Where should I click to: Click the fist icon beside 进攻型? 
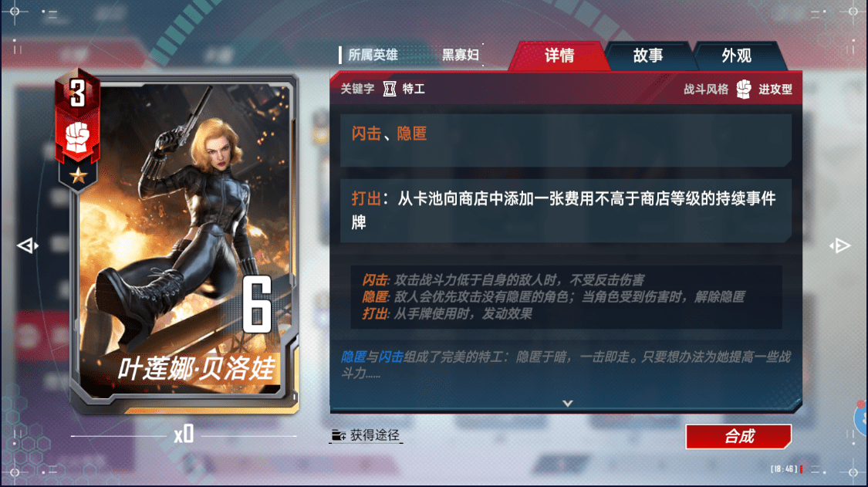[744, 90]
